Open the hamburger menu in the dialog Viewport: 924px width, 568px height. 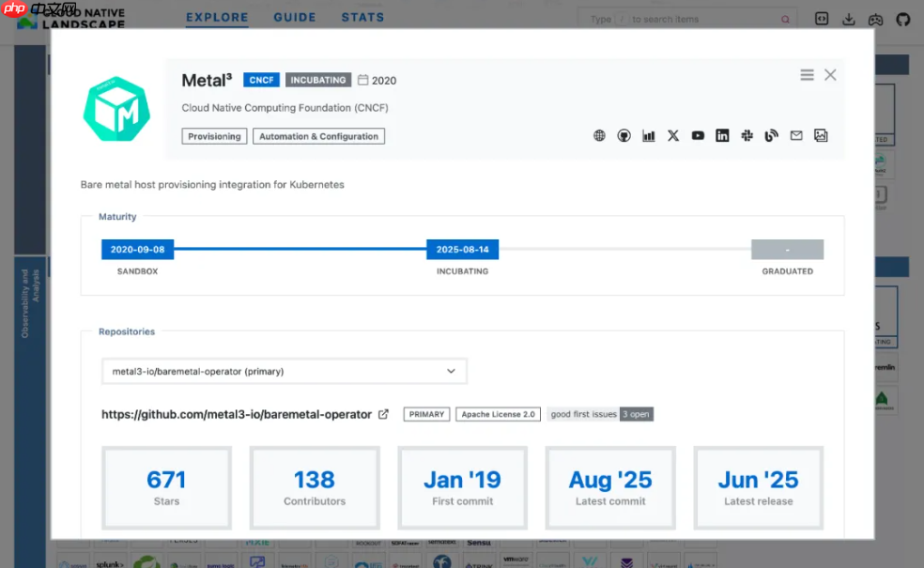(x=807, y=75)
